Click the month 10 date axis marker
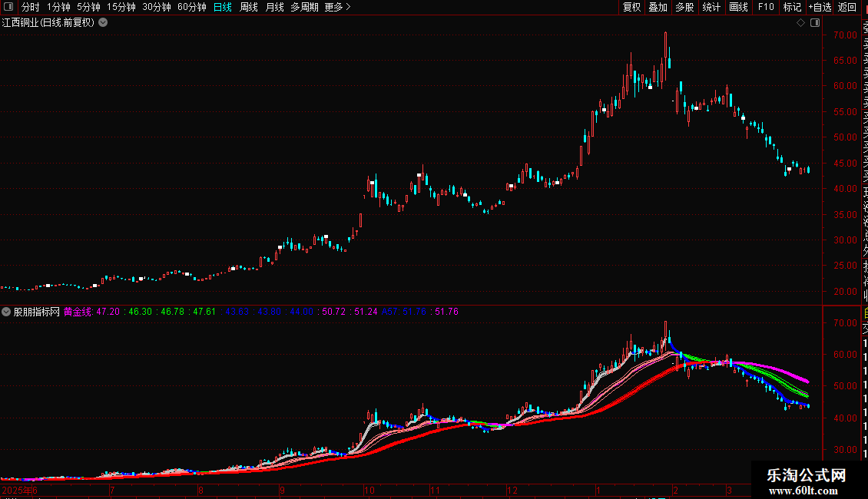 [x=369, y=490]
